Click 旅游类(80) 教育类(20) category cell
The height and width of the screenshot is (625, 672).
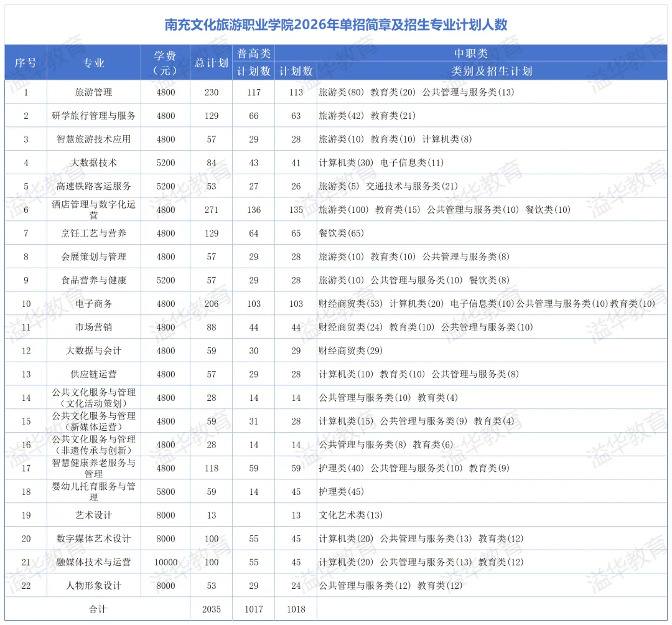(x=492, y=92)
